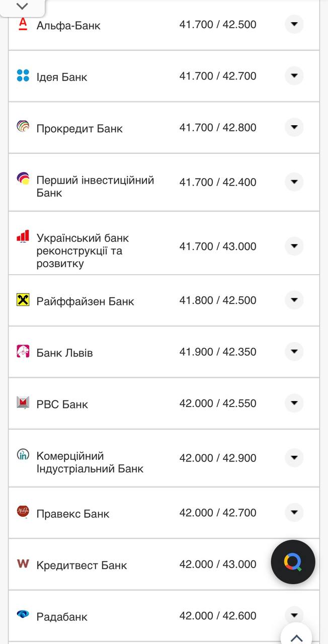Click the РВС Банк logo icon
Viewport: 328px width, 644px height.
click(22, 403)
